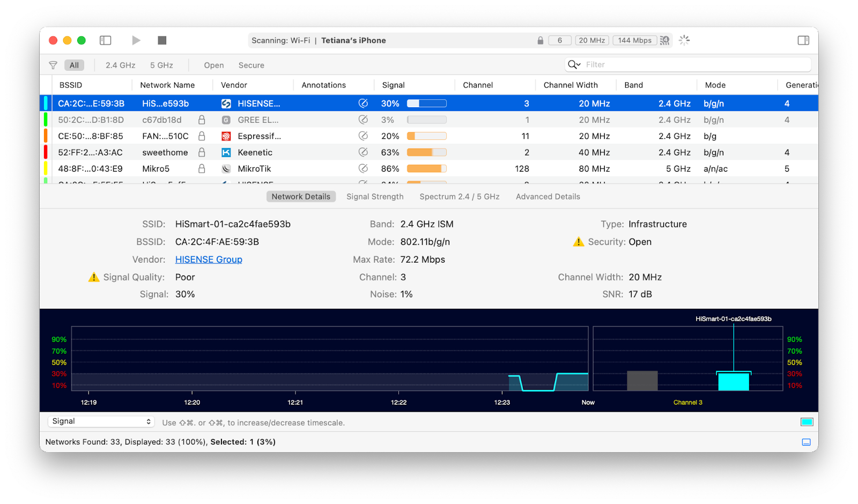
Task: Start scanning with the play button
Action: point(136,40)
